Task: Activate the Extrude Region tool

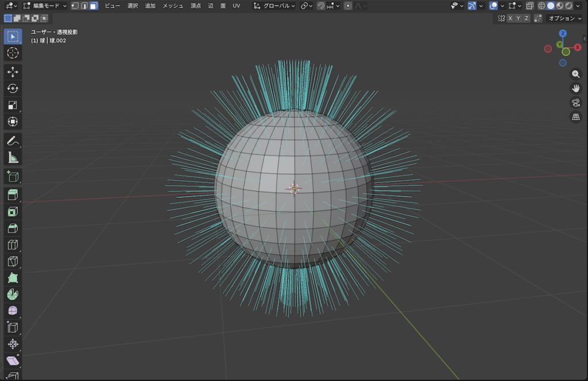Action: point(13,195)
